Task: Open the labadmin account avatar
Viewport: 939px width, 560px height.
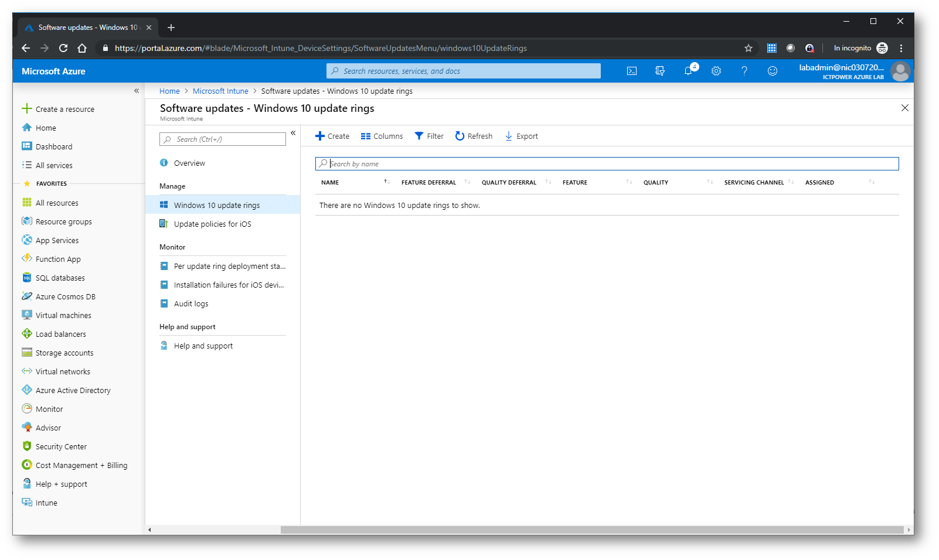Action: click(900, 71)
